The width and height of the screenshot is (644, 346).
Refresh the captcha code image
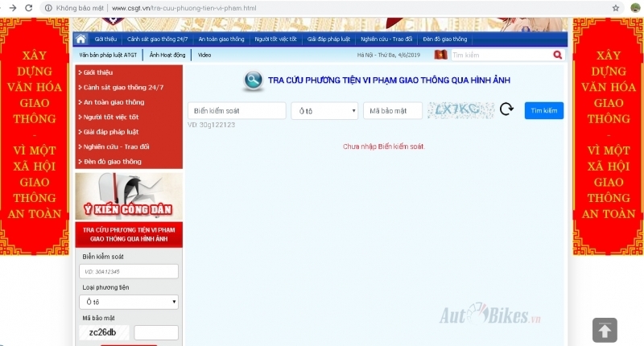point(506,109)
